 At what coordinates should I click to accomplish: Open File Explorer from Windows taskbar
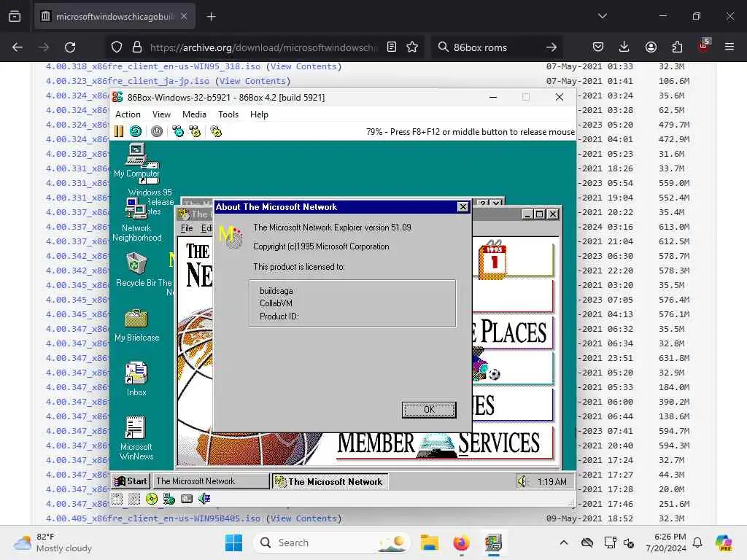tap(429, 542)
